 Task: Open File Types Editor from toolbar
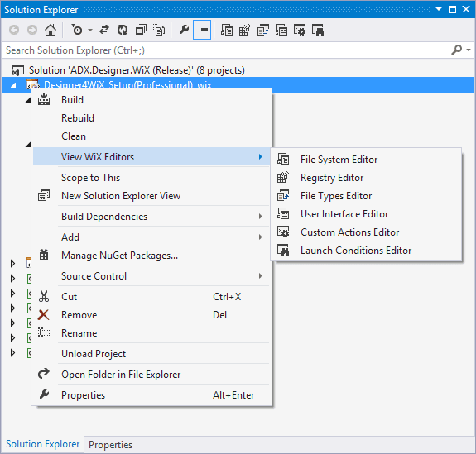point(263,30)
